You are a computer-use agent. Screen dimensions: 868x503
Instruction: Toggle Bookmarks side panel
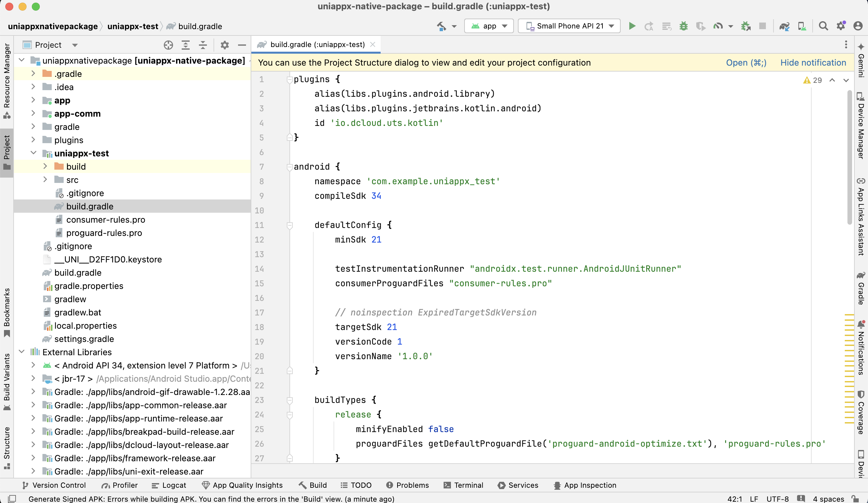7,313
